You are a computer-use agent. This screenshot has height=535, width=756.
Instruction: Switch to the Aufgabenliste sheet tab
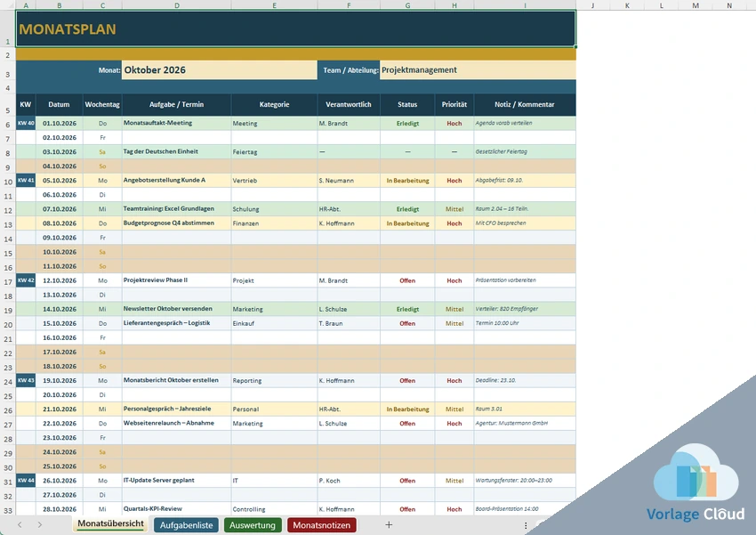(x=186, y=525)
